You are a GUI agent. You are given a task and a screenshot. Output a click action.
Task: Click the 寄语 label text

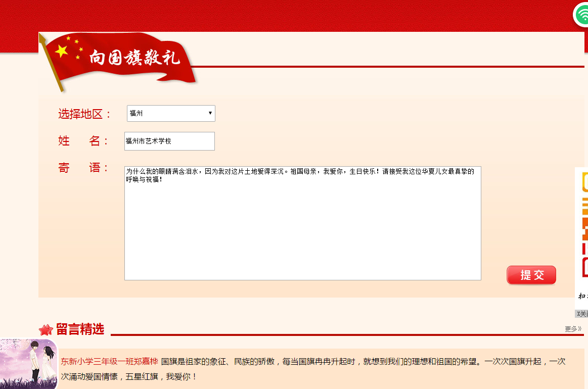[x=83, y=168]
